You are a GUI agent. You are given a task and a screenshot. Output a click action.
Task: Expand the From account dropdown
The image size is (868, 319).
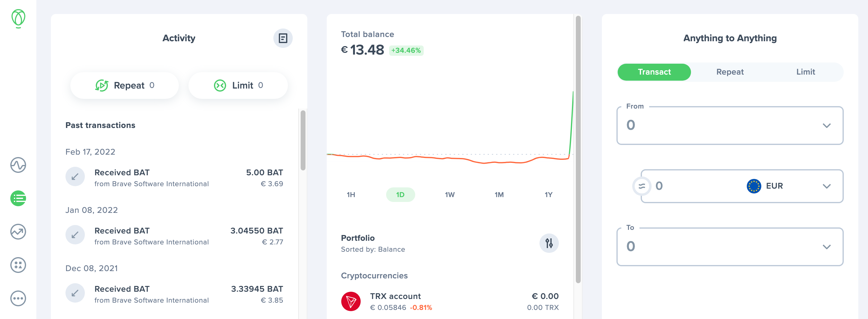826,126
